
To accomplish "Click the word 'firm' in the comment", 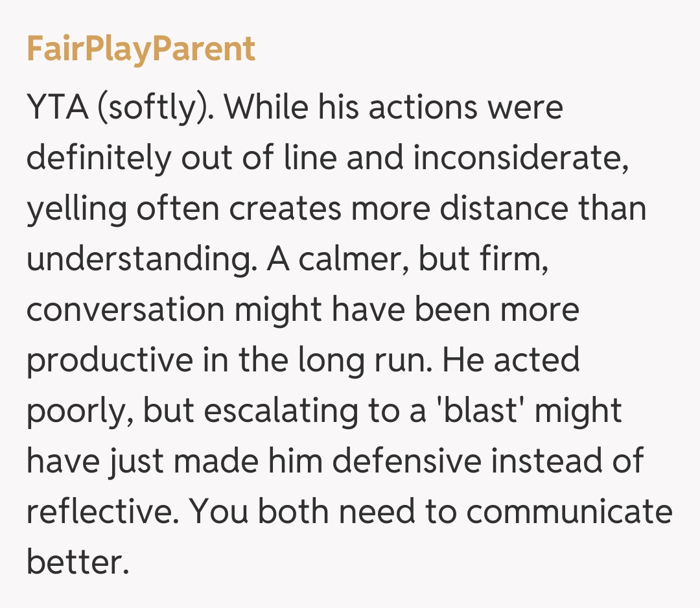I will click(x=518, y=259).
